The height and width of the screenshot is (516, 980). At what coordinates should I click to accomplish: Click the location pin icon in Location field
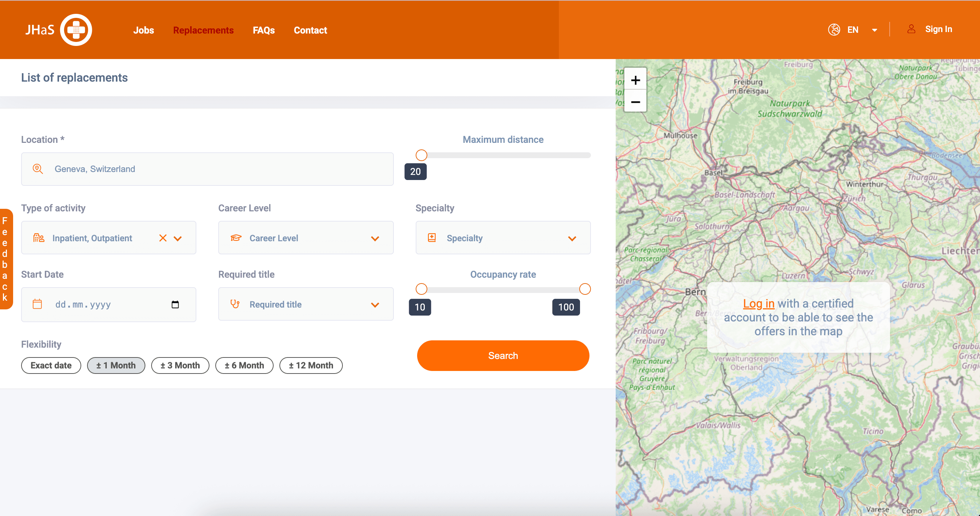(x=38, y=169)
